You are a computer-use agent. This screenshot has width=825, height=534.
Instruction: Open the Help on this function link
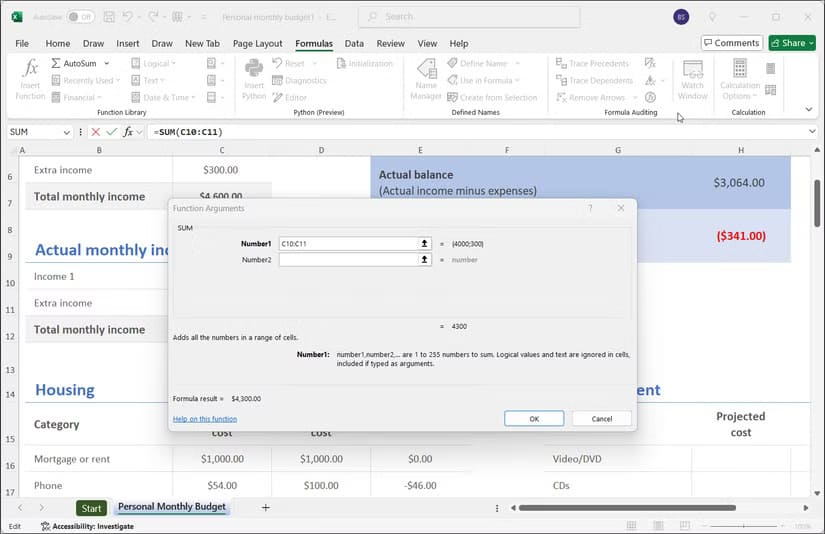pyautogui.click(x=205, y=419)
